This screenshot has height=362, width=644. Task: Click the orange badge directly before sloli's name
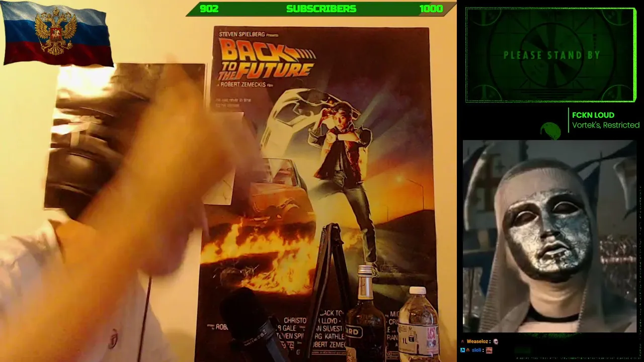point(468,350)
